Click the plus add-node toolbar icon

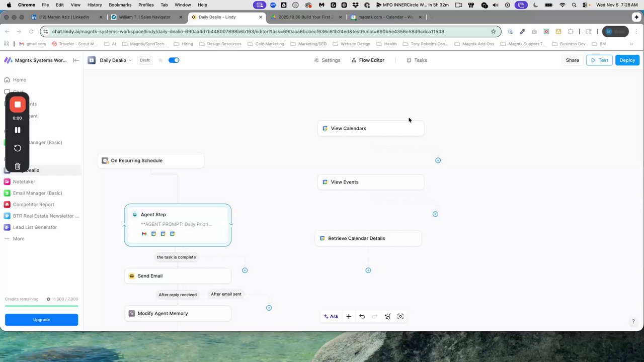(x=349, y=317)
